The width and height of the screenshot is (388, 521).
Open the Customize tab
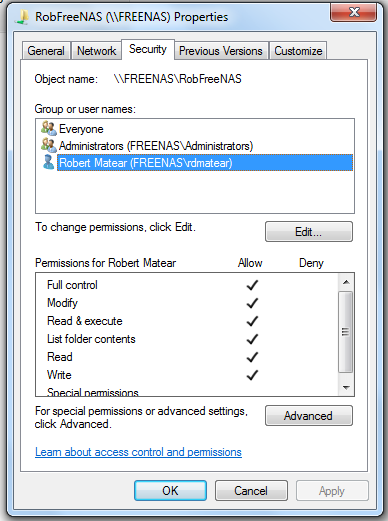point(298,51)
